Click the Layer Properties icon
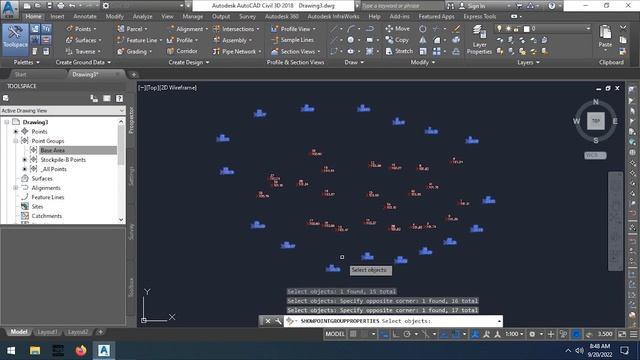Viewport: 640px width, 360px height. pos(479,40)
